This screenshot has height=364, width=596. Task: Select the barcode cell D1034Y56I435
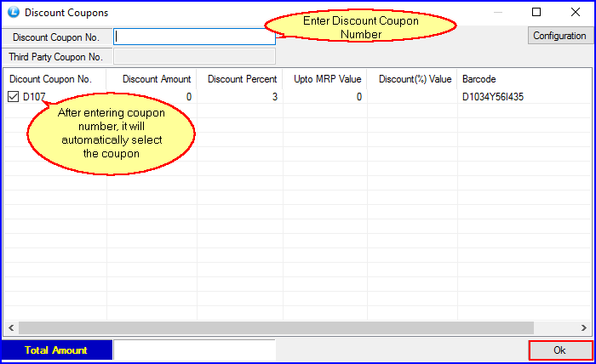(x=493, y=97)
